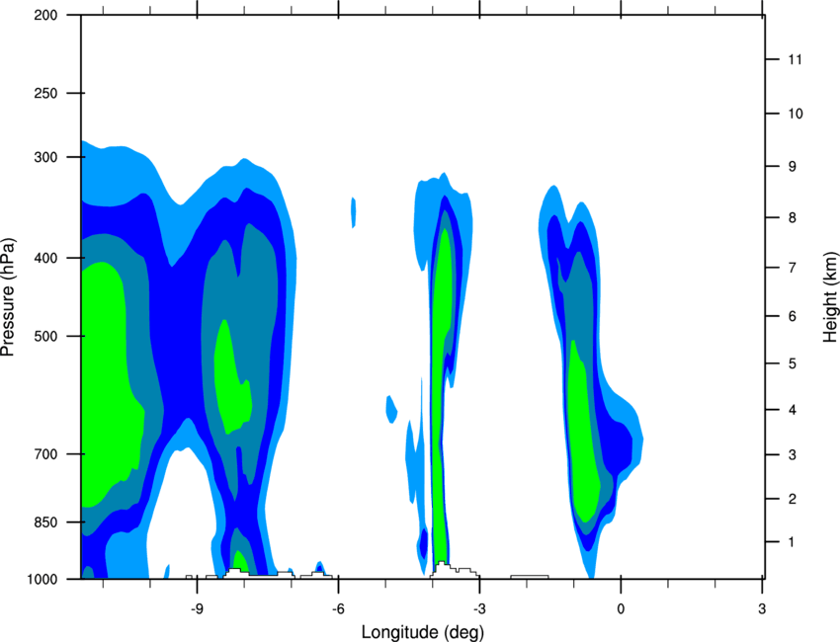Click the 3 longitude tick label

coord(762,609)
